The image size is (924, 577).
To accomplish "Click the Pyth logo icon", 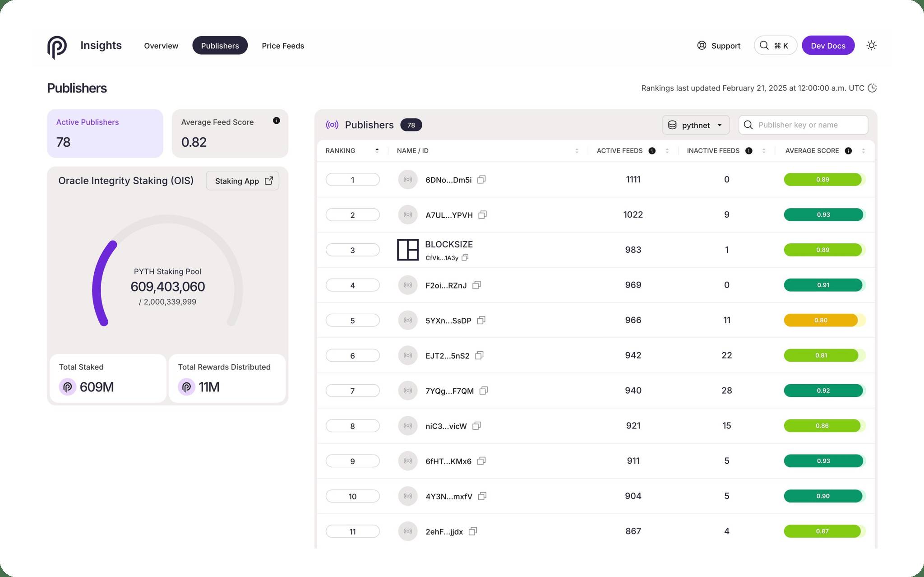I will pyautogui.click(x=57, y=47).
